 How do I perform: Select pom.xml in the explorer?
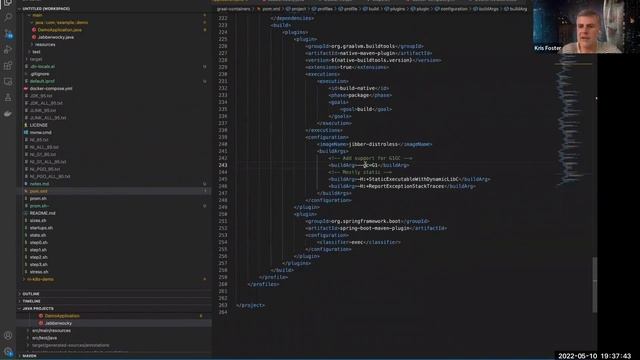[38, 191]
